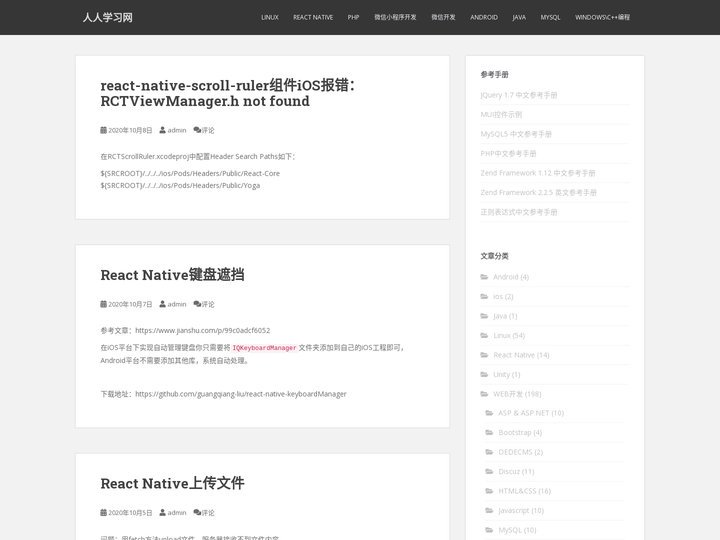Viewport: 720px width, 540px height.
Task: Open the 微信开发 menu item
Action: [x=443, y=17]
